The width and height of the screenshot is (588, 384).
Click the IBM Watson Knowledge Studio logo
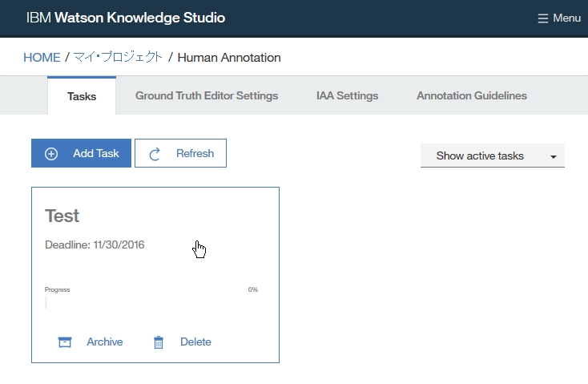tap(126, 18)
